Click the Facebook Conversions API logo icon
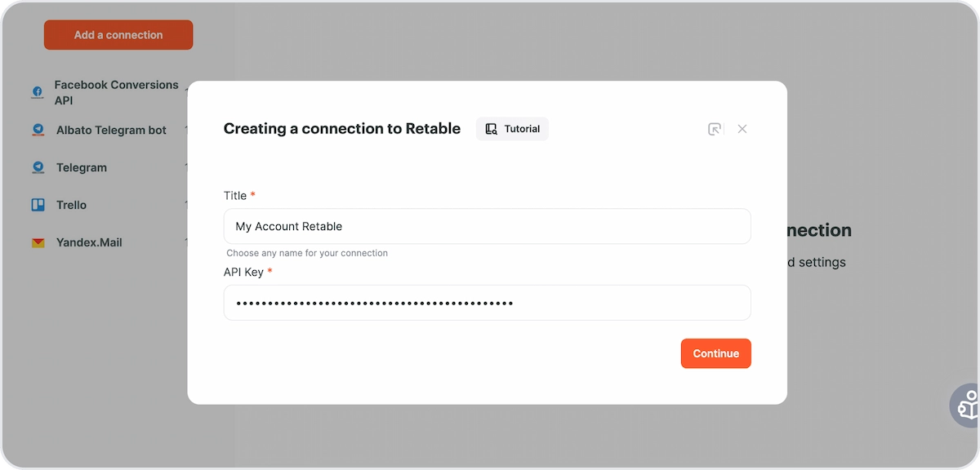The height and width of the screenshot is (470, 980). click(38, 92)
